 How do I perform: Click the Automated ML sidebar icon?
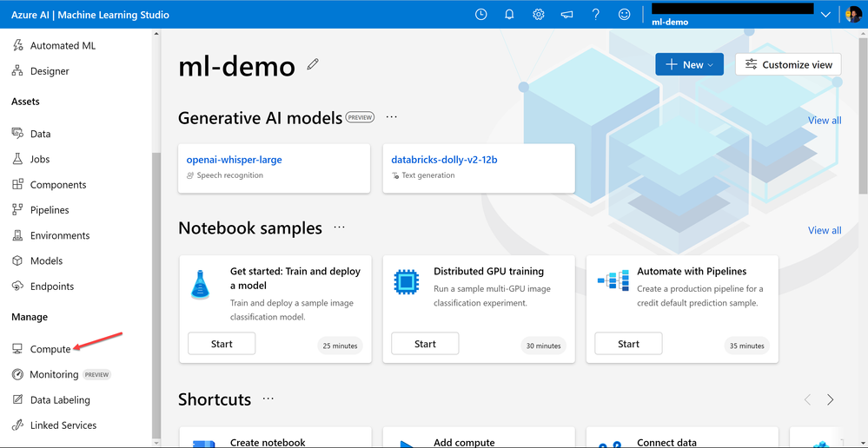[x=17, y=45]
